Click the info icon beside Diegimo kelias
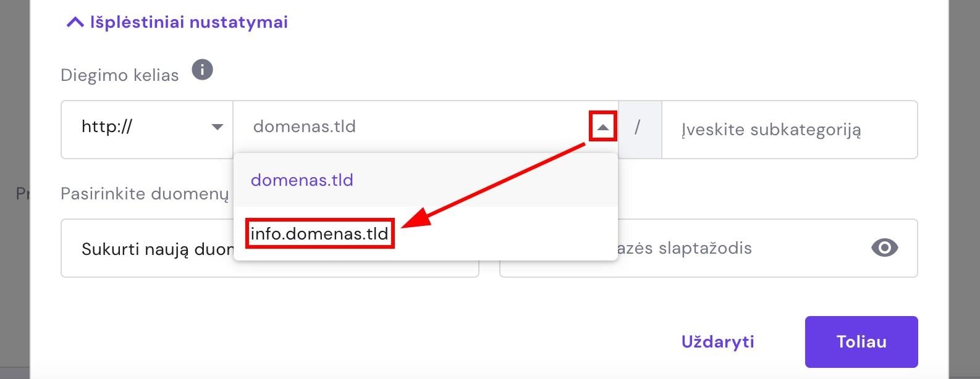 point(202,70)
